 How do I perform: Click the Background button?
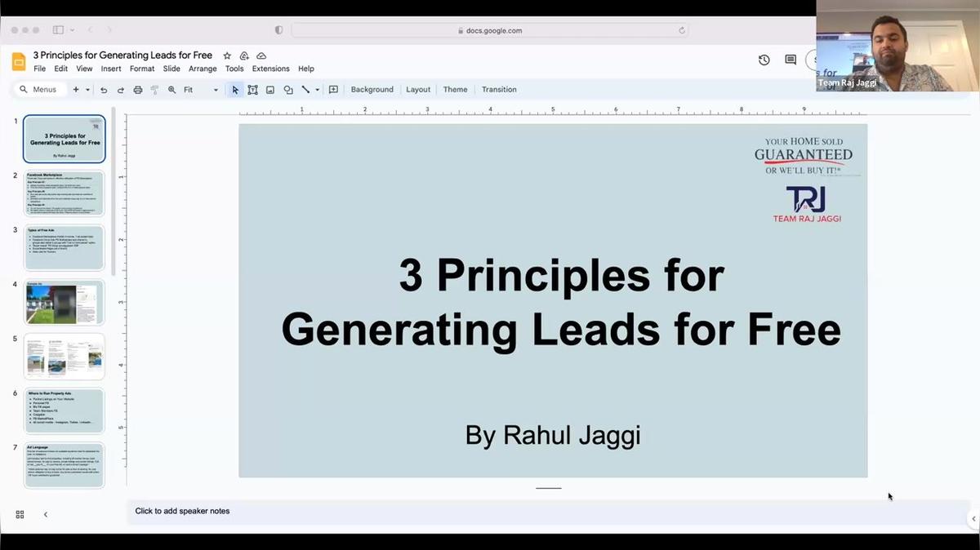pos(372,90)
